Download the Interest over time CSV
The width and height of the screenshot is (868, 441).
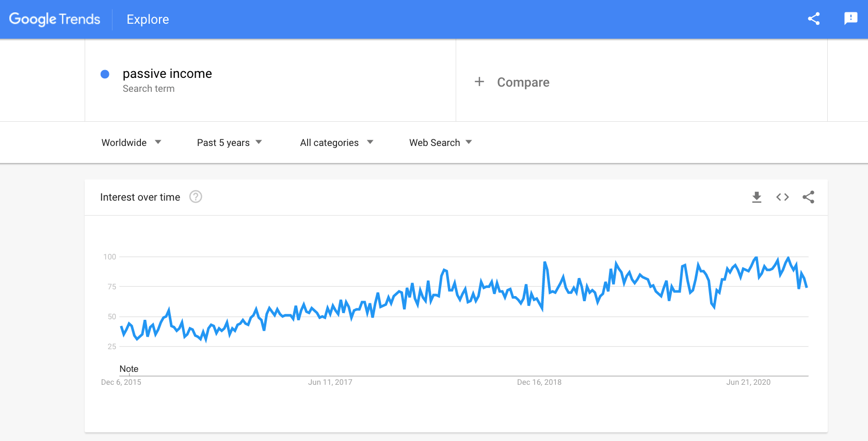click(x=757, y=197)
